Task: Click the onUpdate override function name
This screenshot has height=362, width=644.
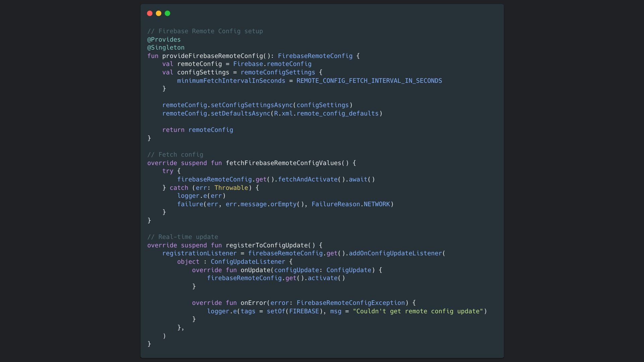Action: coord(255,270)
